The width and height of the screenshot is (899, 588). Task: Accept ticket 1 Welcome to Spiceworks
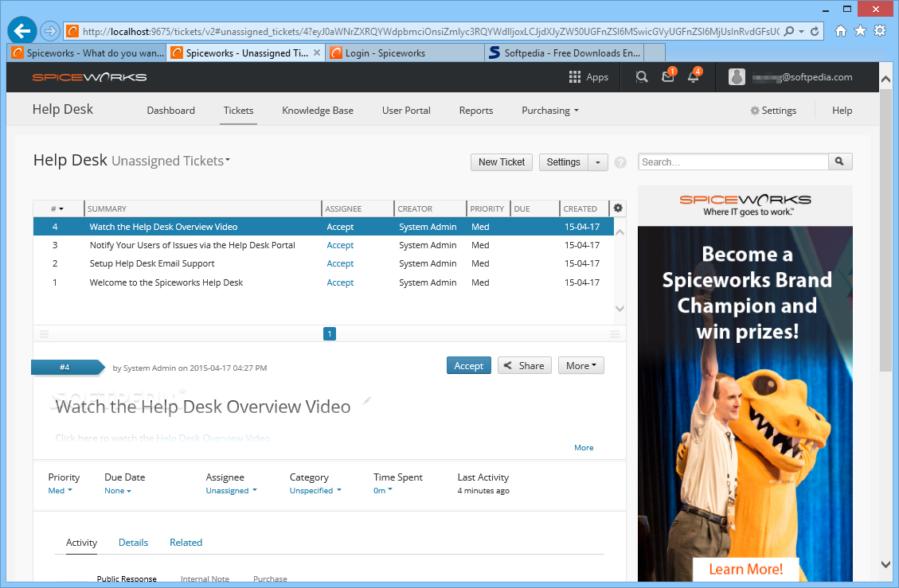[340, 282]
